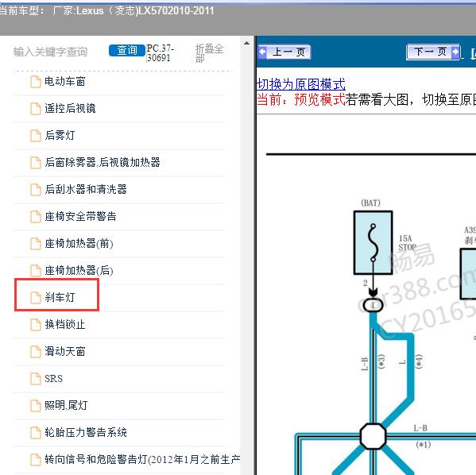Image resolution: width=476 pixels, height=475 pixels.
Task: Click the 15A STOP fuse in diagram
Action: pos(373,243)
